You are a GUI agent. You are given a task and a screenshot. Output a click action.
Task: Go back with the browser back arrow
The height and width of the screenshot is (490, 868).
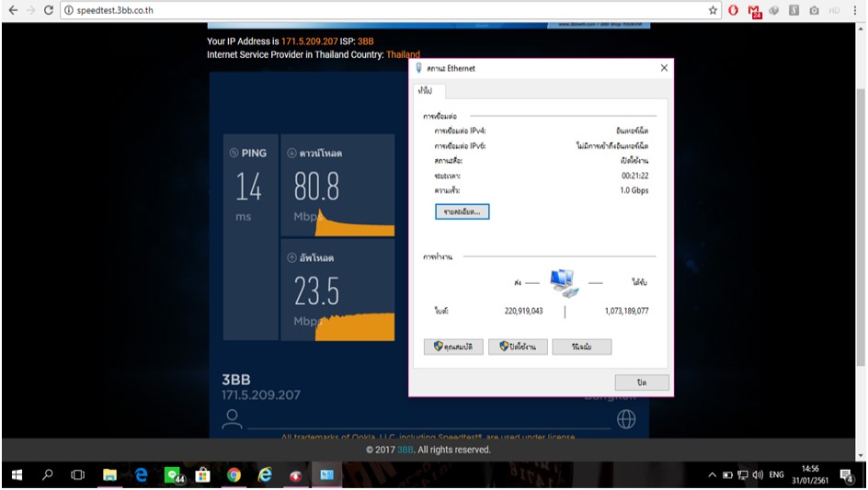click(x=13, y=10)
